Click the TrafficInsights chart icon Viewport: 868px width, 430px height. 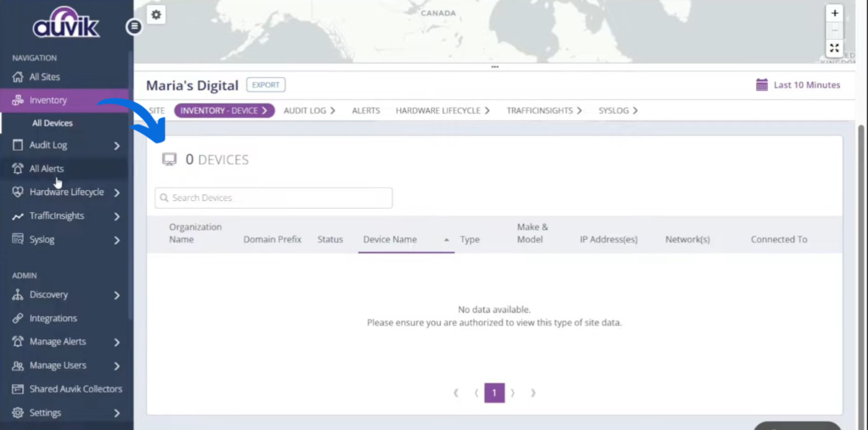click(18, 216)
